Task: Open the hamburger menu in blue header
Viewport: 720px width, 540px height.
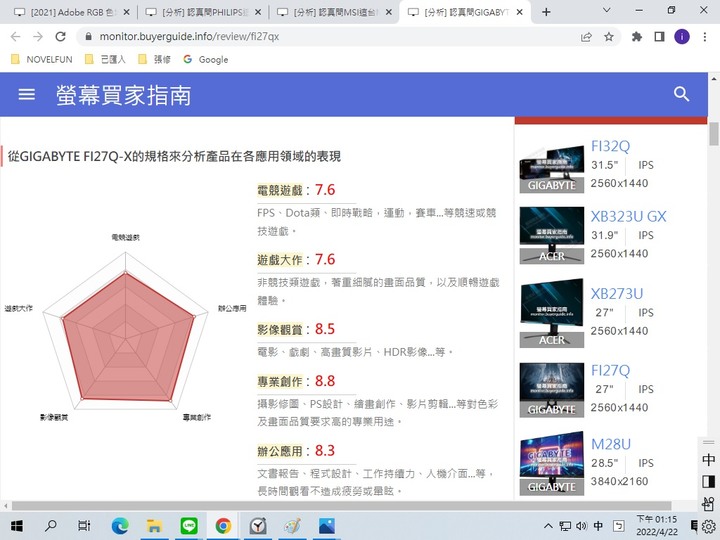Action: click(27, 94)
